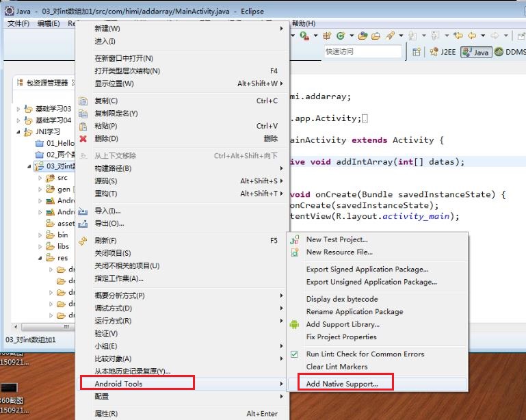Click the Forward navigation arrow icon
The image size is (526, 420).
coord(495,36)
